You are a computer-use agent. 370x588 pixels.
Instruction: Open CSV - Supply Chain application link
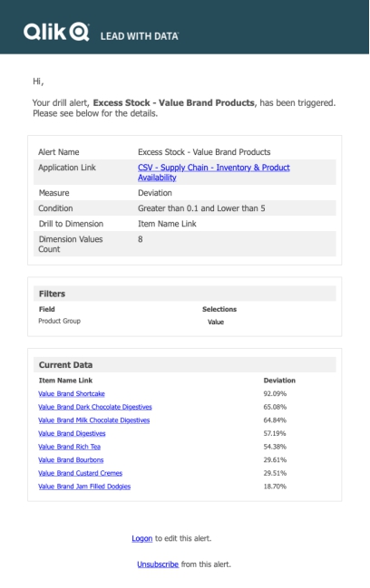(213, 172)
